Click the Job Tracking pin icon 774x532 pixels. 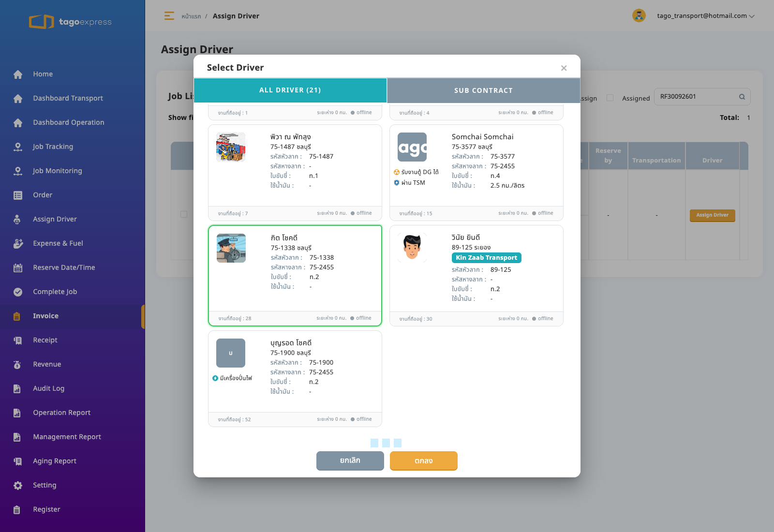[18, 147]
